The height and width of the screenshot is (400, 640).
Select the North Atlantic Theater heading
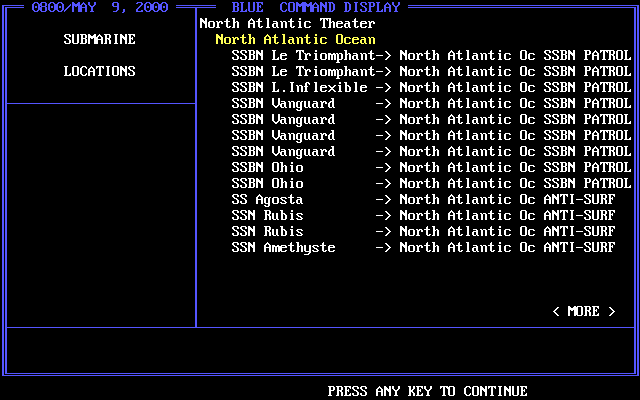[x=287, y=23]
